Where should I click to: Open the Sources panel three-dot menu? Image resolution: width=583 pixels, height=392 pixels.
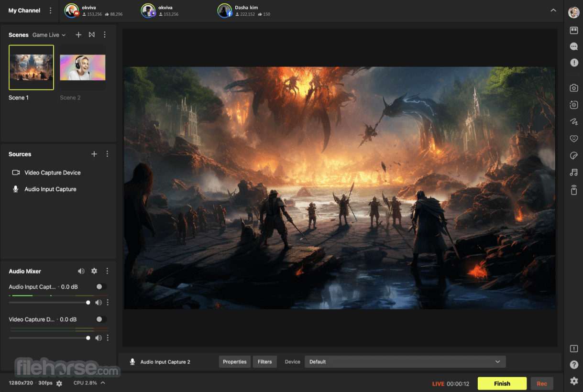click(x=107, y=154)
